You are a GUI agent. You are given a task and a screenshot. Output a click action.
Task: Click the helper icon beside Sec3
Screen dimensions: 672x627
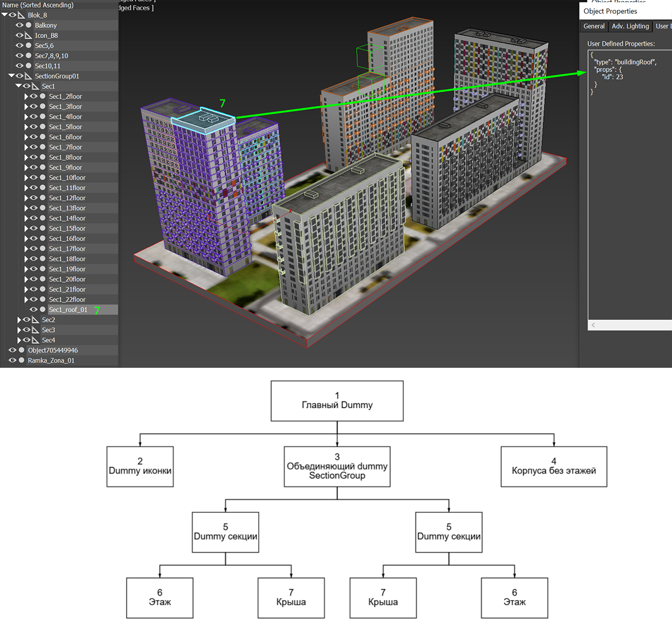[x=35, y=330]
